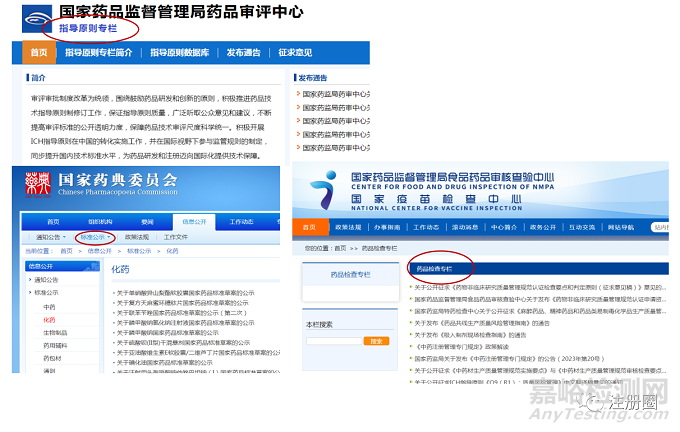Select 生物制品 in the sidebar list

(x=56, y=332)
